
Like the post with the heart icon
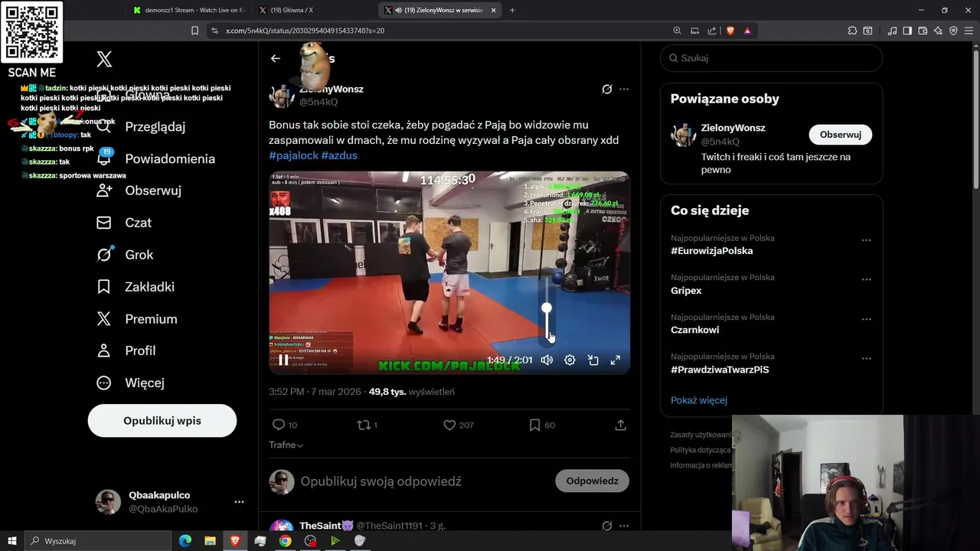(449, 425)
